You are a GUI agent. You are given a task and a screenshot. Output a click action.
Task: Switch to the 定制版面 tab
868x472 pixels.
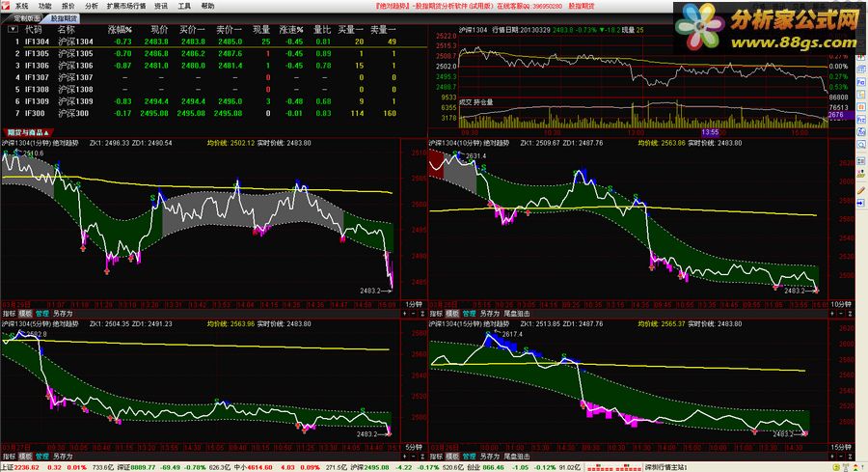27,18
